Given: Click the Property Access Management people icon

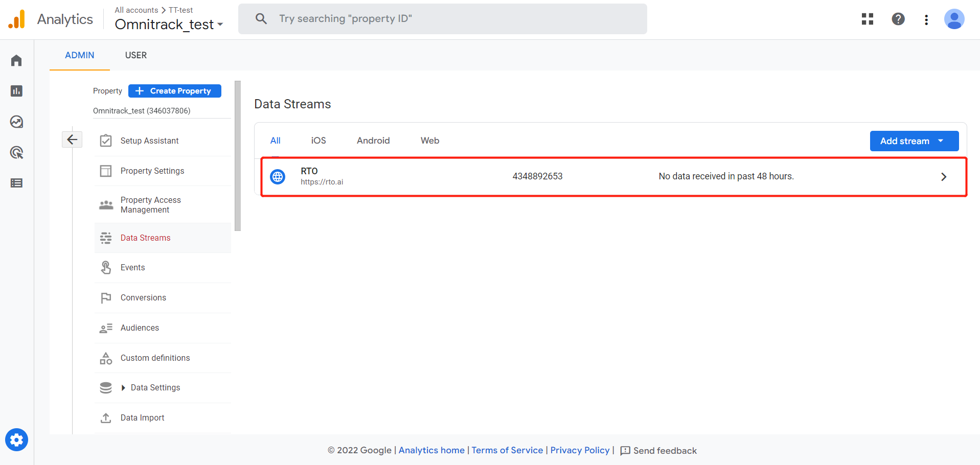Looking at the screenshot, I should (106, 205).
